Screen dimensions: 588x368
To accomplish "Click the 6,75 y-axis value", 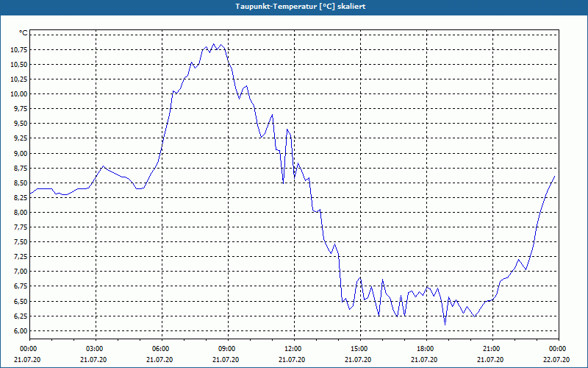I will 21,286.
